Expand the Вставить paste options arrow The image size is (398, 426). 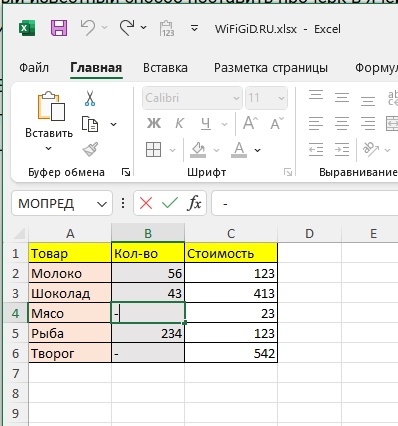point(49,148)
